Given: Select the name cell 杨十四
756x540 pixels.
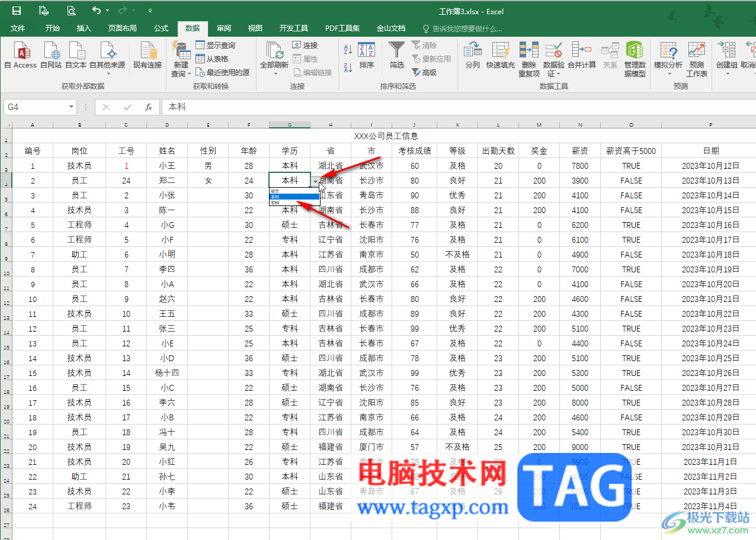Looking at the screenshot, I should coord(167,373).
